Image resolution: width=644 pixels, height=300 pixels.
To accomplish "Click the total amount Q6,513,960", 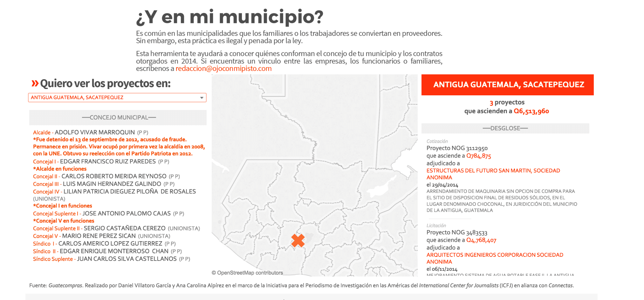I will click(531, 111).
